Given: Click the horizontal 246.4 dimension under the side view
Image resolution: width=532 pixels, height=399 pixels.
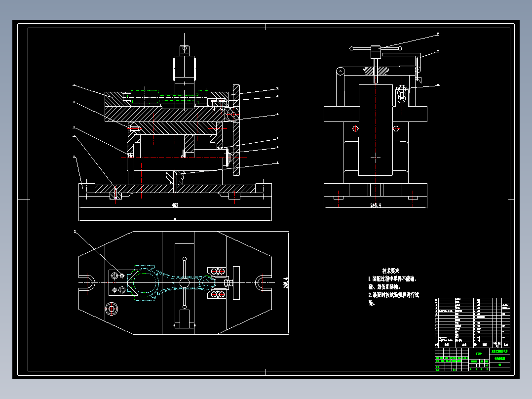Looking at the screenshot, I should click(x=376, y=205).
